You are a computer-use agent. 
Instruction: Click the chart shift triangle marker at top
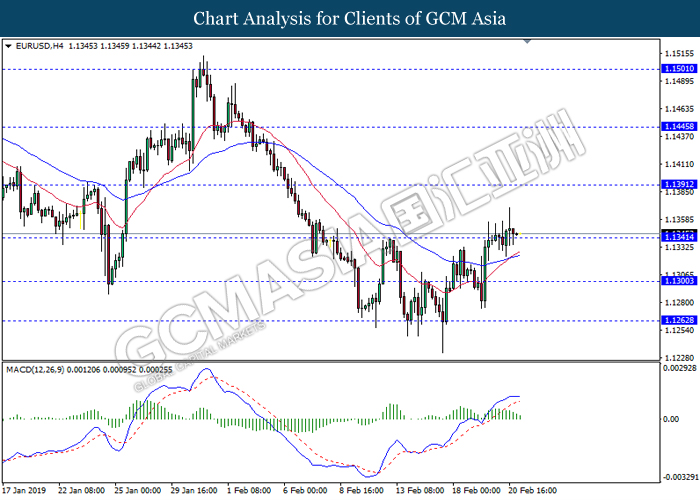(527, 42)
